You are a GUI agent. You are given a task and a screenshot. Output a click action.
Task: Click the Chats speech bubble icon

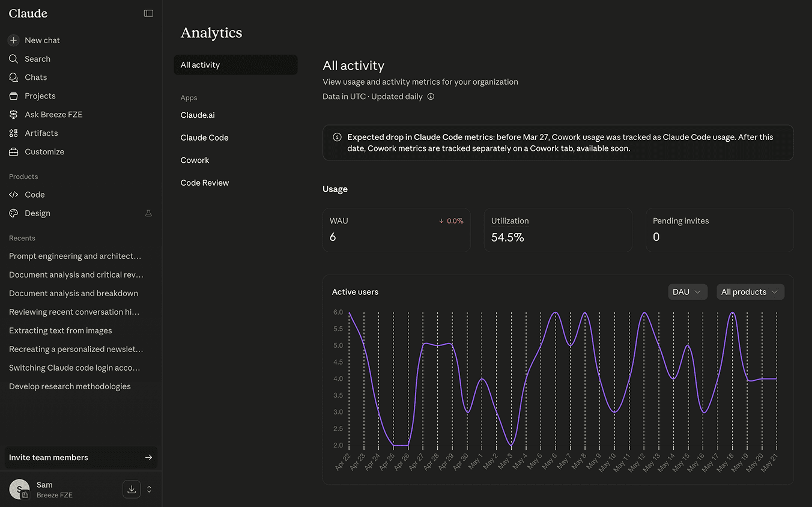[13, 77]
